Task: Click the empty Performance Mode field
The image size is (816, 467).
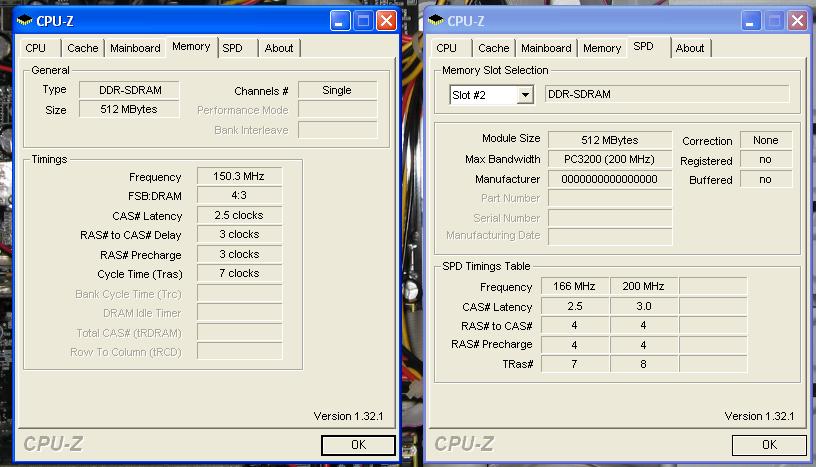Action: [x=337, y=110]
